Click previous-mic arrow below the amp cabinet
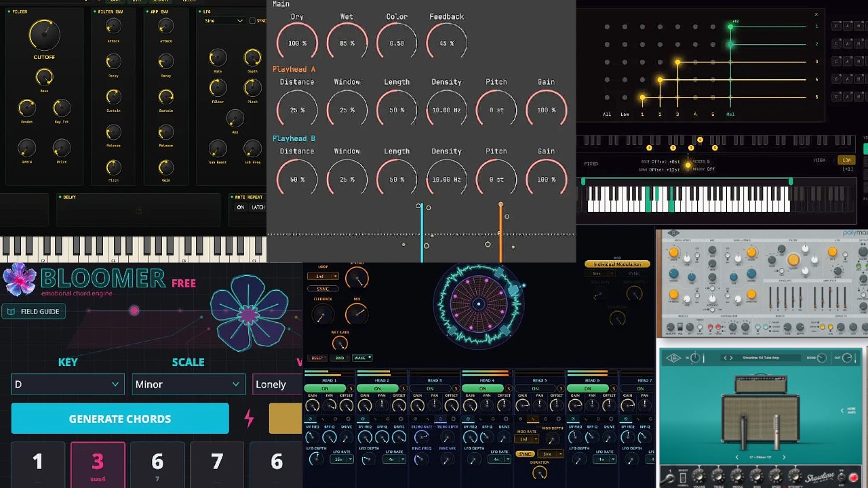868x488 pixels. coord(736,457)
